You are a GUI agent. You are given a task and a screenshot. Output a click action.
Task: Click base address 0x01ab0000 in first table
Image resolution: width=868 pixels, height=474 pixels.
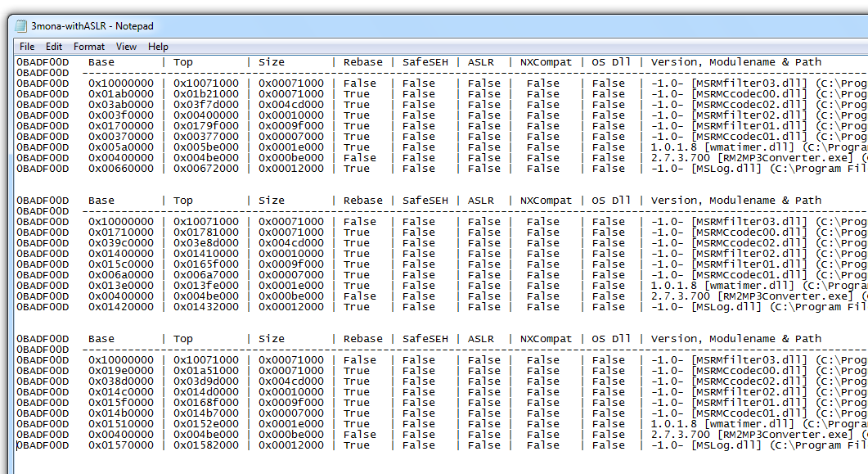click(121, 94)
